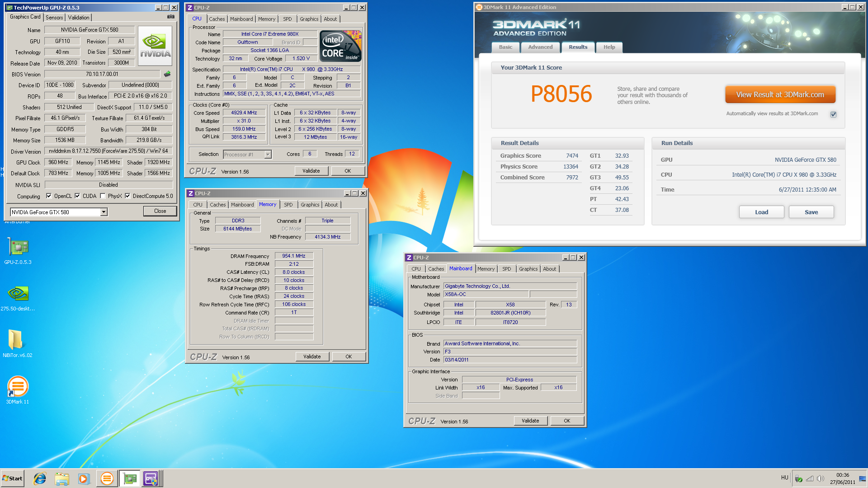The height and width of the screenshot is (488, 868).
Task: Click the green shield tray icon
Action: tap(799, 479)
